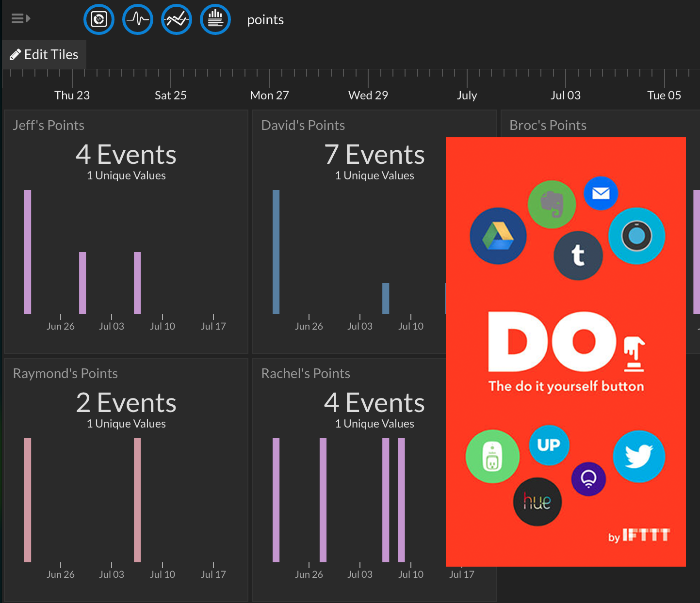Click the Twitter icon in the DO ad
Screen dimensions: 700x603
(639, 456)
